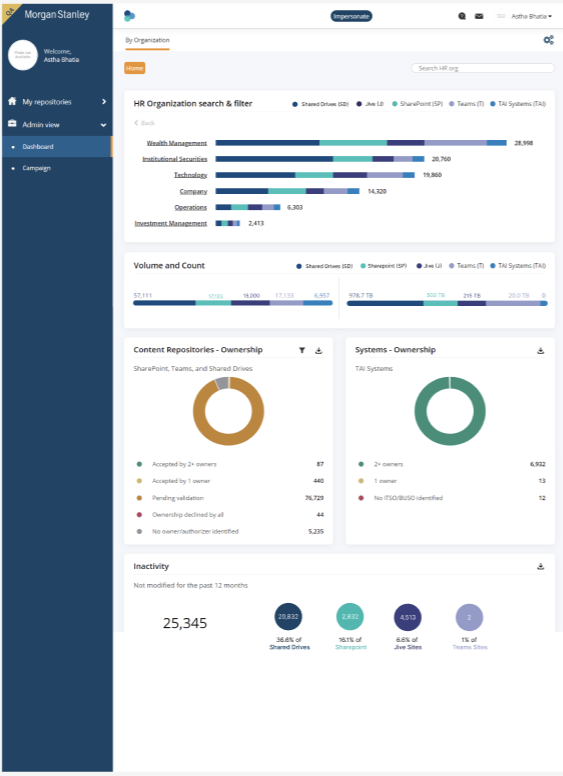This screenshot has width=563, height=776.
Task: Click the 4,513 Jive Sites circle
Action: tap(408, 617)
